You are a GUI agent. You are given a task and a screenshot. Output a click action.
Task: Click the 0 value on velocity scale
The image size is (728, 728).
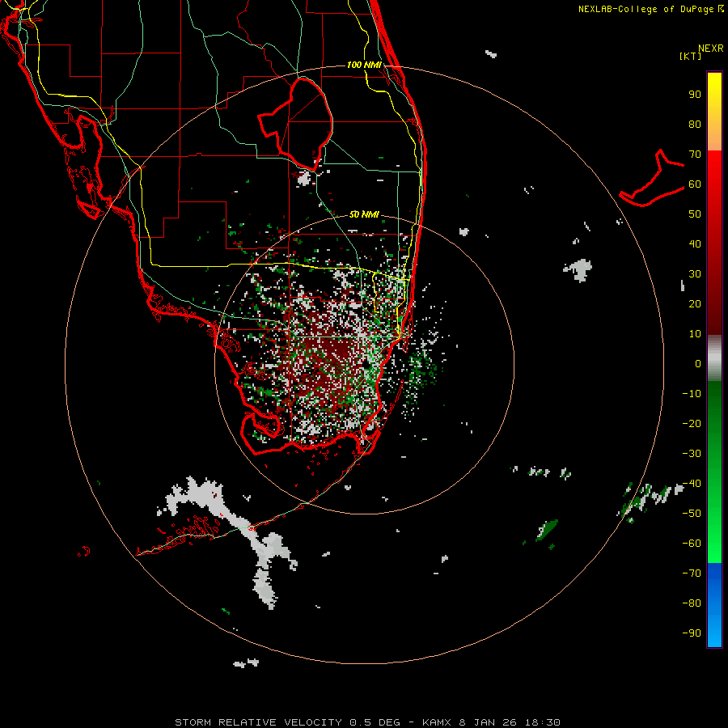pos(698,364)
